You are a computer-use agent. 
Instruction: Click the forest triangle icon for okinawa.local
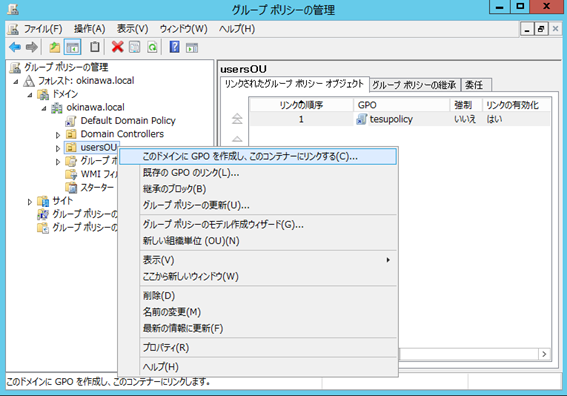(x=29, y=81)
